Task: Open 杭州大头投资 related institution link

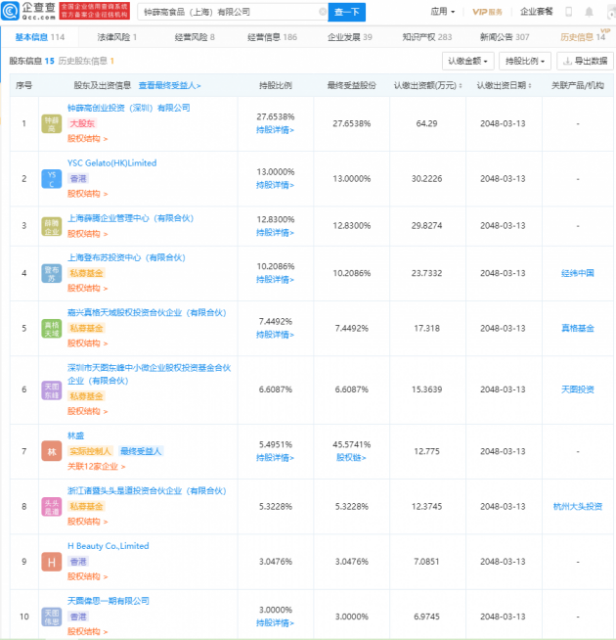Action: click(578, 507)
